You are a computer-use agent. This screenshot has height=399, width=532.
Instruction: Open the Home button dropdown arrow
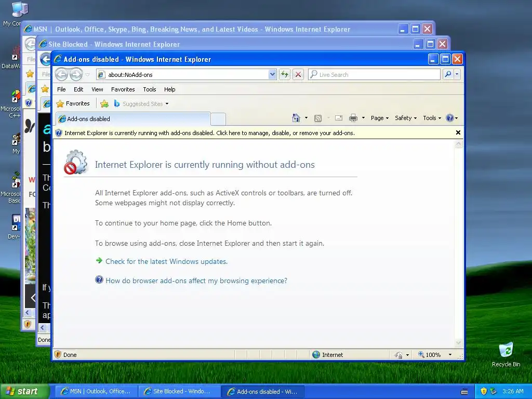coord(306,118)
